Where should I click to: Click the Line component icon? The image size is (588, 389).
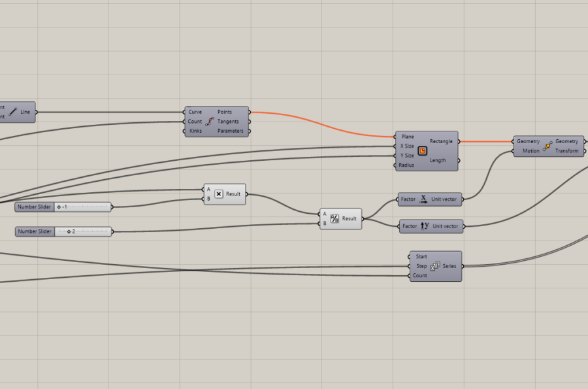tap(13, 112)
